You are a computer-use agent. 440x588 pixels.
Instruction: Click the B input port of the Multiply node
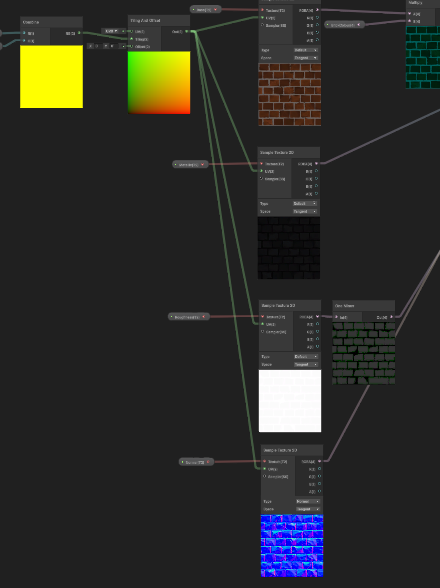(409, 21)
